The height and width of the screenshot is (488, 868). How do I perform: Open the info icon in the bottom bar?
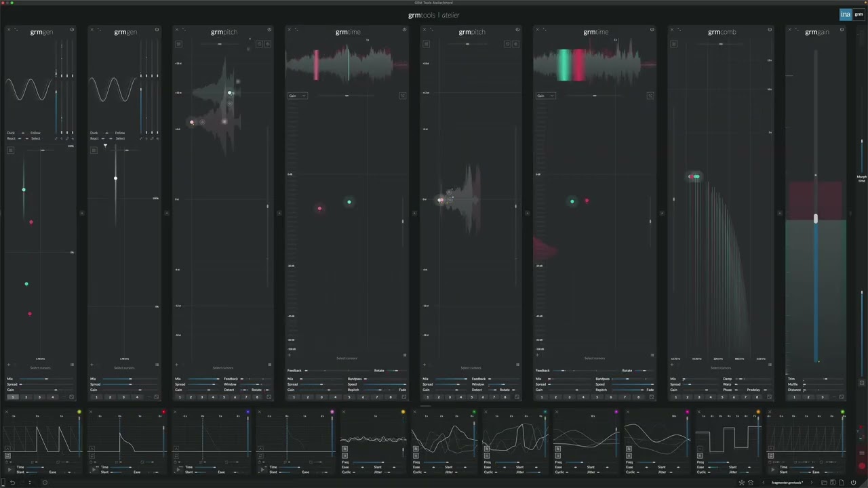point(45,483)
